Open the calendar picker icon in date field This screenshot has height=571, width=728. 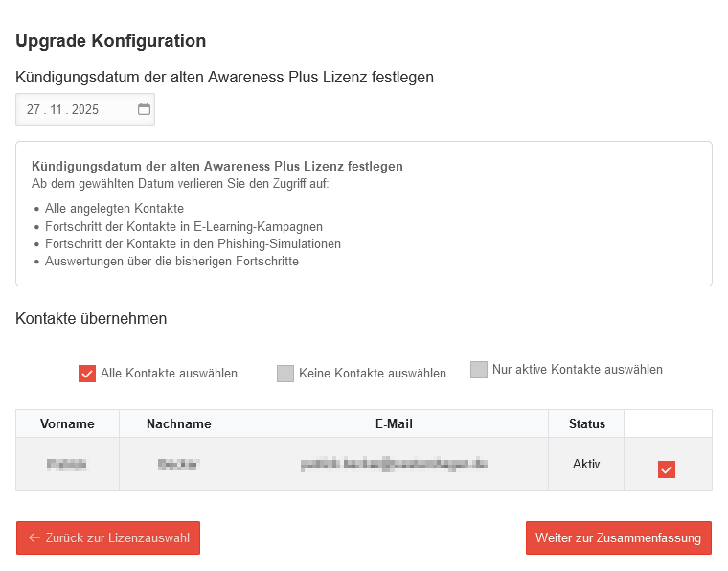144,109
